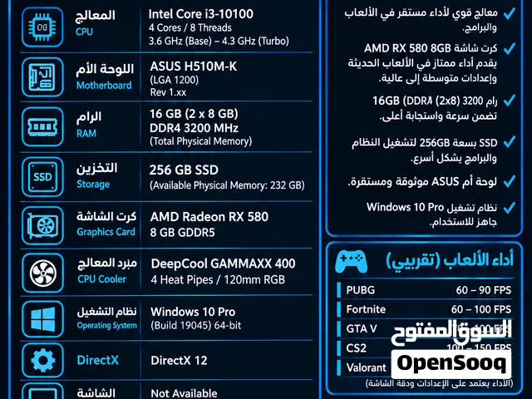Click the التخزين Arabic heading
The width and height of the screenshot is (532, 399).
(97, 168)
